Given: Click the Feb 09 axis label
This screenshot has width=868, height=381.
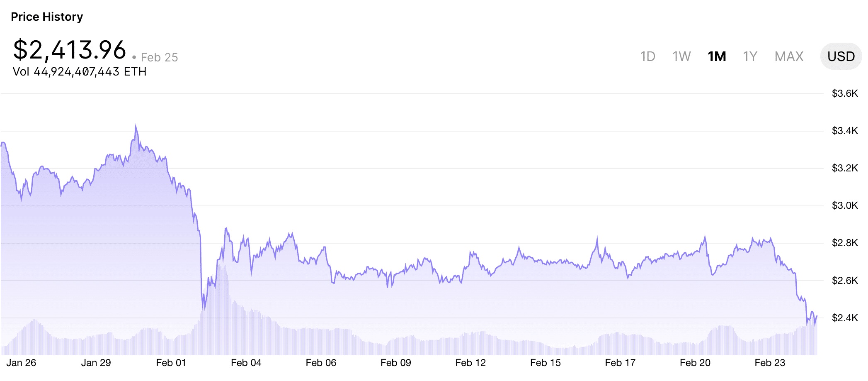Looking at the screenshot, I should [x=395, y=363].
